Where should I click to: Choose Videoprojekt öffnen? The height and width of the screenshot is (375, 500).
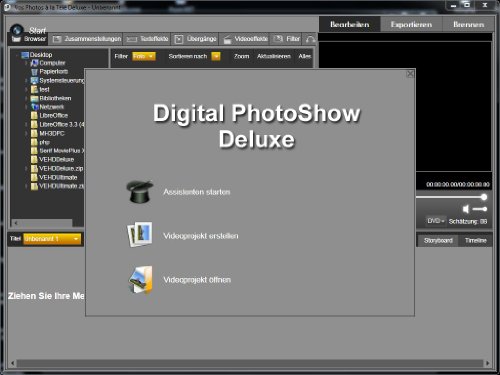click(x=197, y=280)
